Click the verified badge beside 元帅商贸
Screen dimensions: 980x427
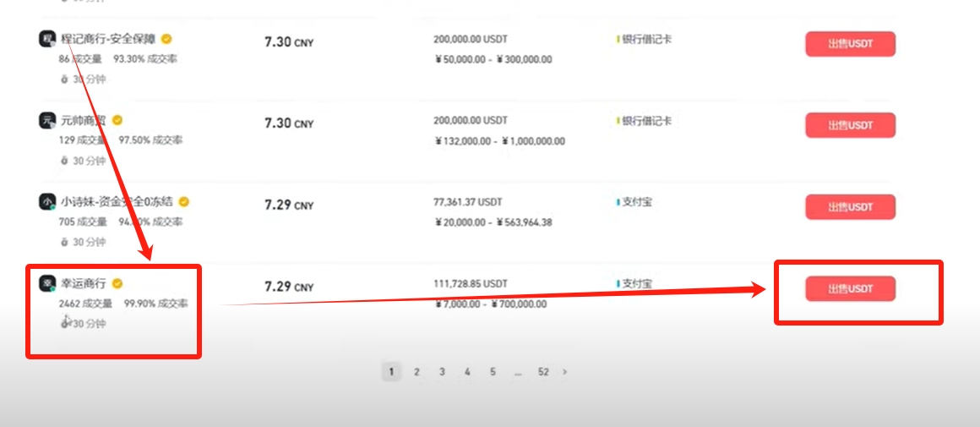118,120
